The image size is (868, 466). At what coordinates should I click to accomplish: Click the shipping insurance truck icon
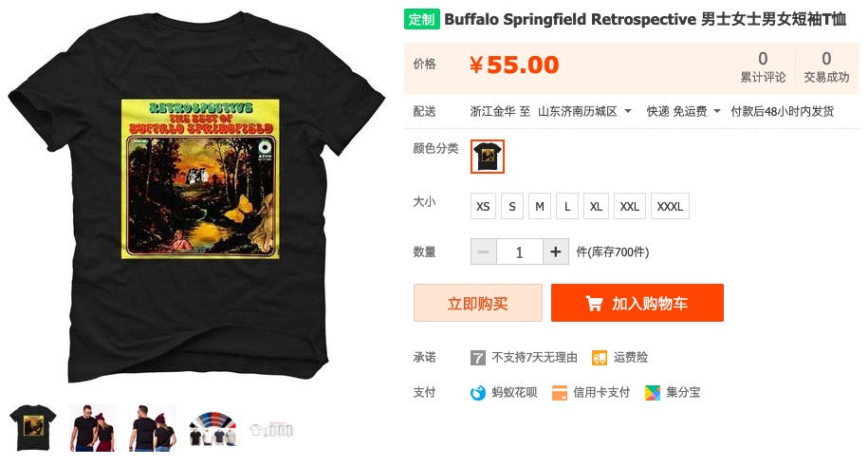(599, 358)
